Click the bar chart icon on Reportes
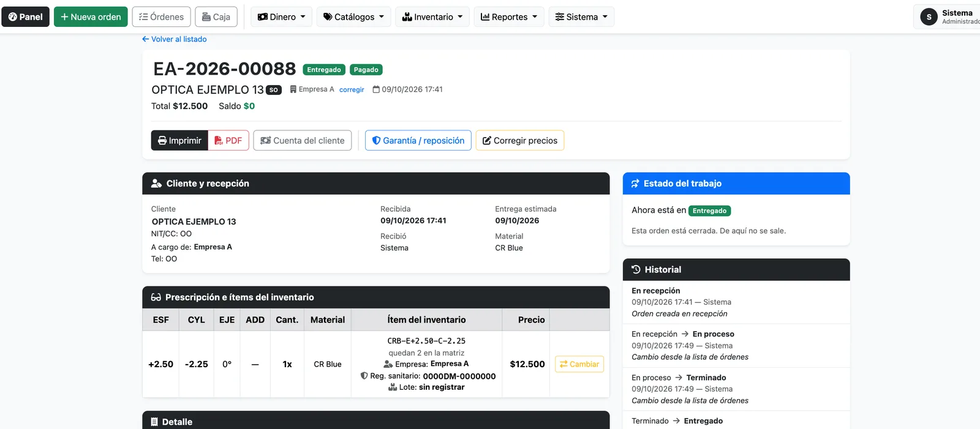Viewport: 980px width, 429px height. click(485, 17)
